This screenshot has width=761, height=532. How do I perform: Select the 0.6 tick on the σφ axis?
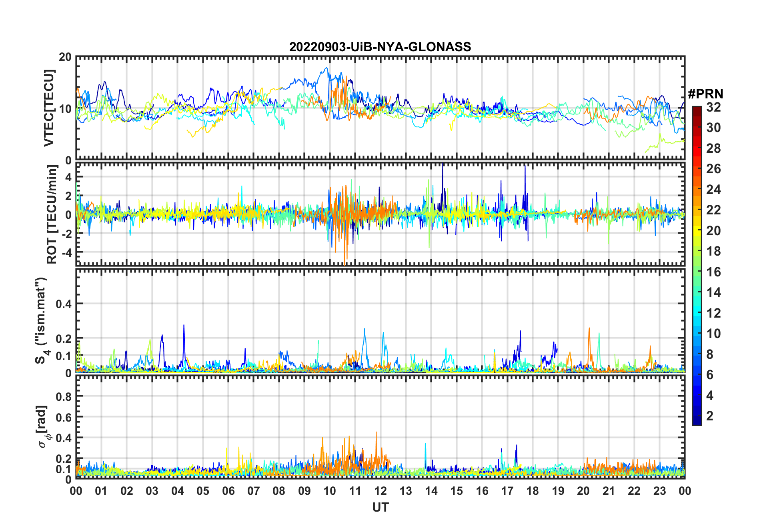[x=64, y=417]
